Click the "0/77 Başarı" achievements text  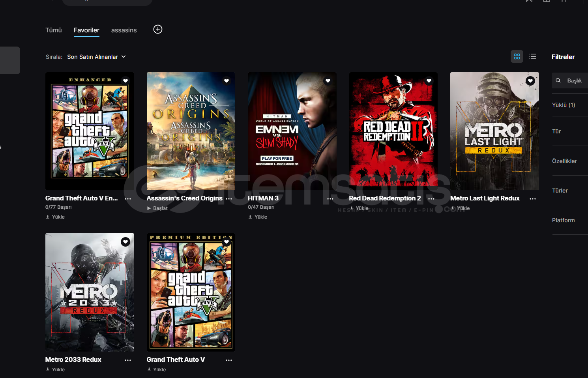[x=58, y=207]
